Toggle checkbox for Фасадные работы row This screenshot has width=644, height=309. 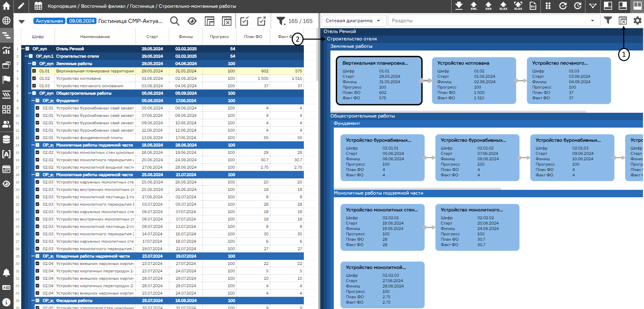37,301
